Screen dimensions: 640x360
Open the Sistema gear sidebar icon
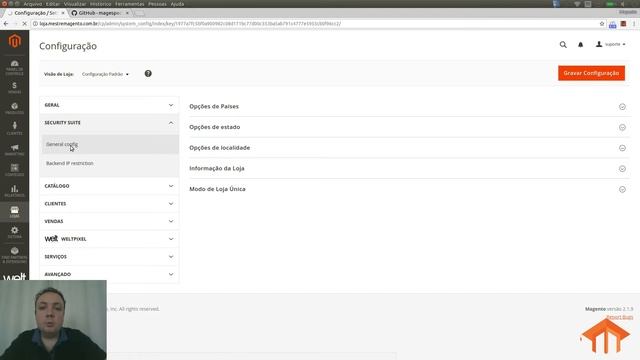click(x=14, y=233)
